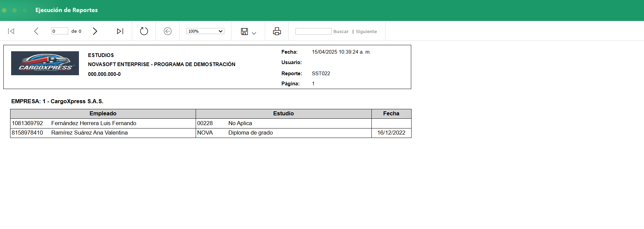Print the report with the printer icon
644x229 pixels.
(277, 31)
